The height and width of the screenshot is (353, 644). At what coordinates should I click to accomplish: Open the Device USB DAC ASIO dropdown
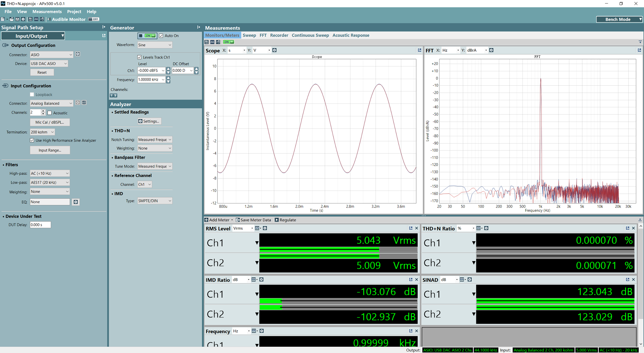(x=49, y=64)
